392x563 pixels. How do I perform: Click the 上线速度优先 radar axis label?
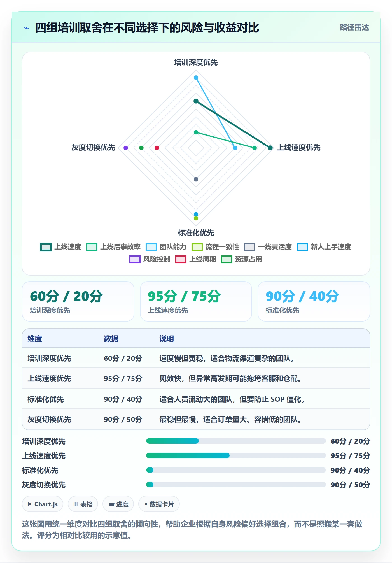coord(299,148)
